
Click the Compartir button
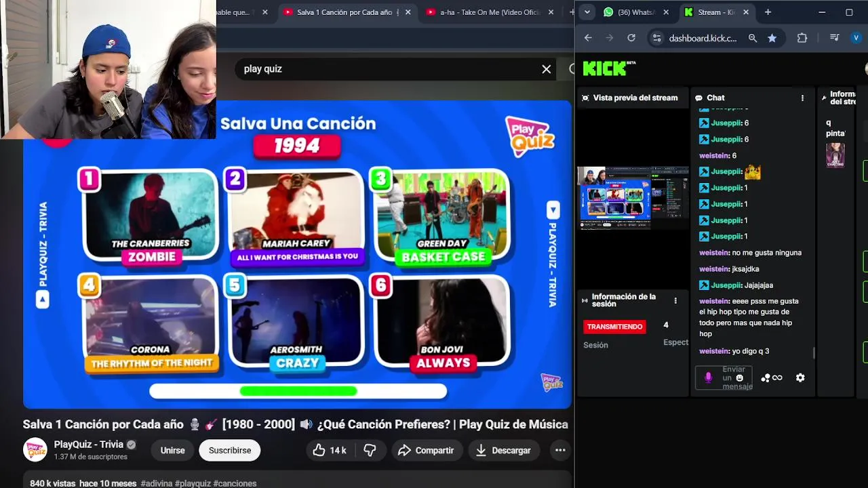[426, 450]
